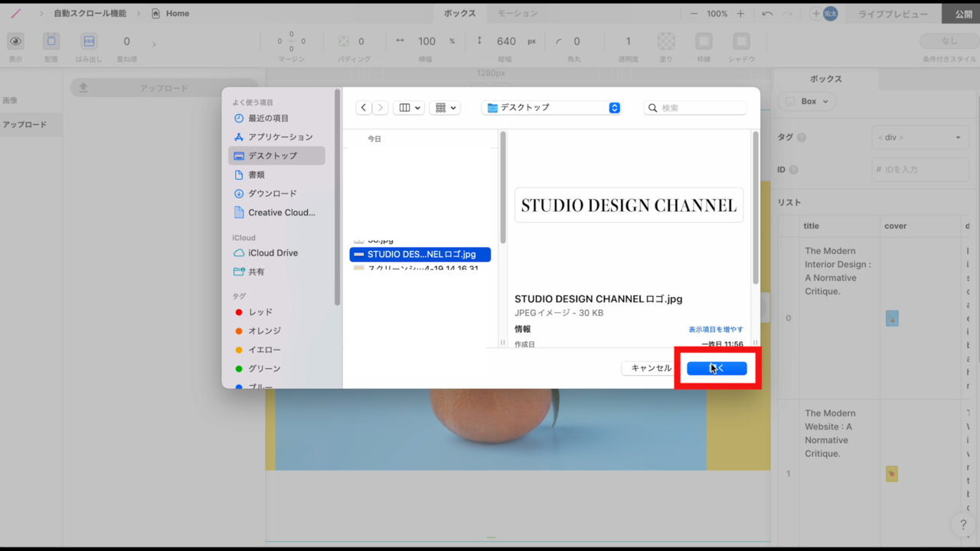Select 共有 in the dialog sidebar

pos(276,272)
